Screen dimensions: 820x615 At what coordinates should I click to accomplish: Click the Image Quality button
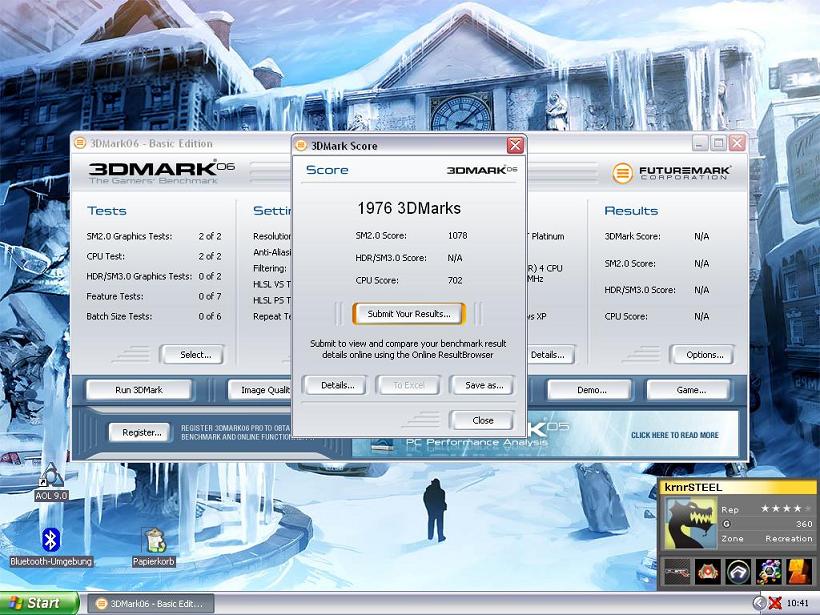click(x=260, y=390)
